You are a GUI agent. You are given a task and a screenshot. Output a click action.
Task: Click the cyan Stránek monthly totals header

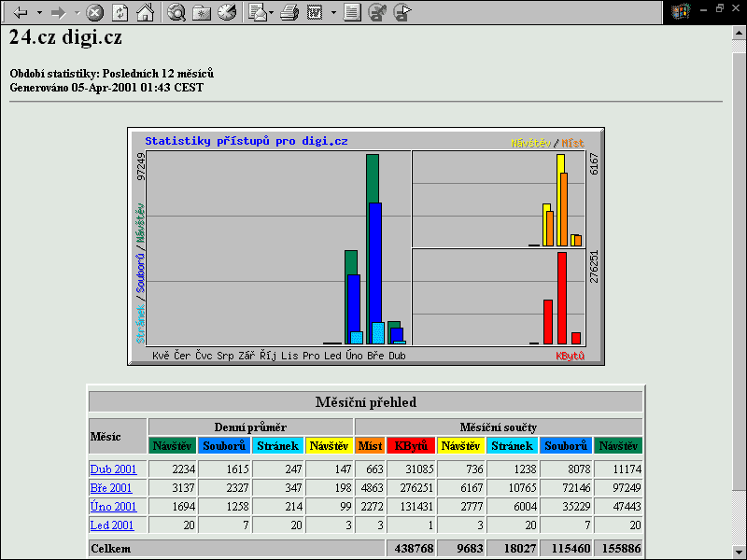tap(512, 446)
